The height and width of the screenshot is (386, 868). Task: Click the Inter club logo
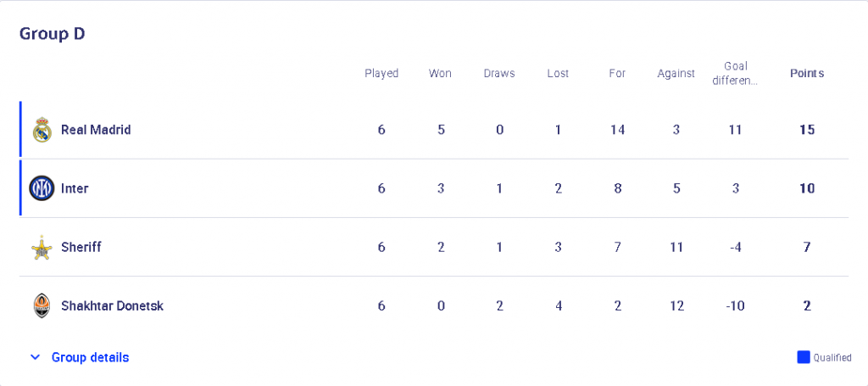(42, 189)
